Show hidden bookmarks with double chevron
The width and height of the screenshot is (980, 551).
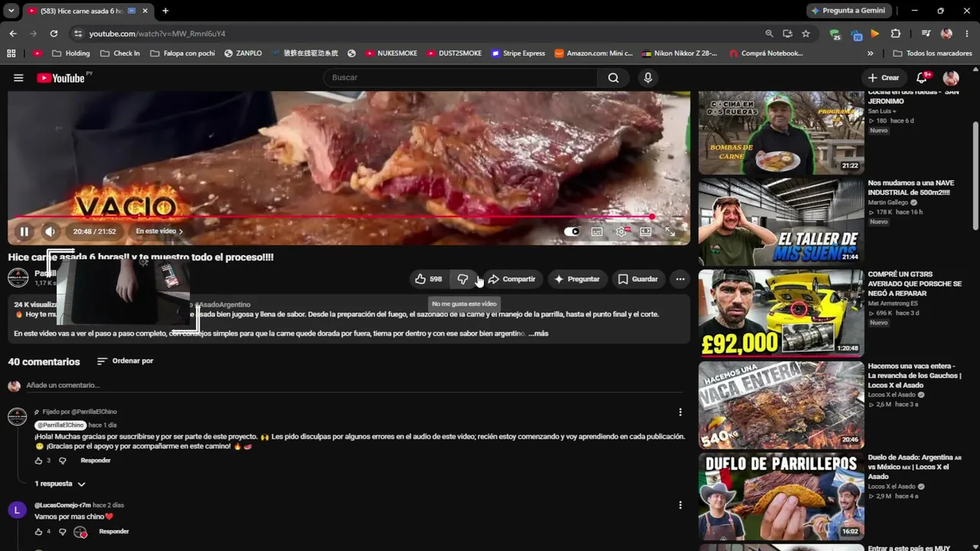pyautogui.click(x=870, y=54)
